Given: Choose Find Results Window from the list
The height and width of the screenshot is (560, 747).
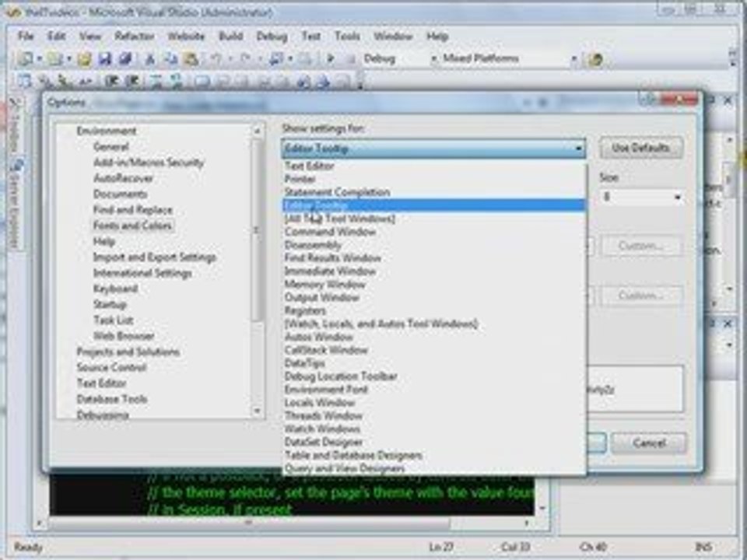Looking at the screenshot, I should [x=433, y=258].
